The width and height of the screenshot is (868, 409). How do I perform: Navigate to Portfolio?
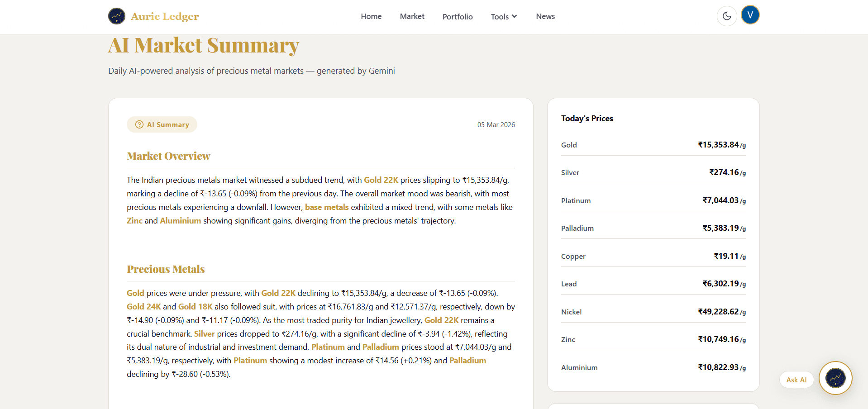[x=457, y=17]
